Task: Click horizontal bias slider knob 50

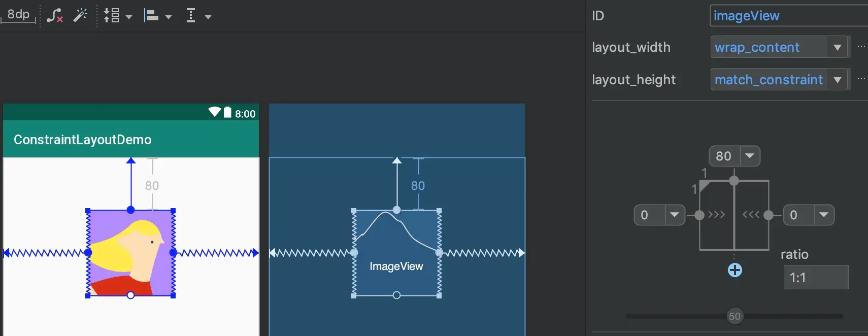Action: point(735,316)
